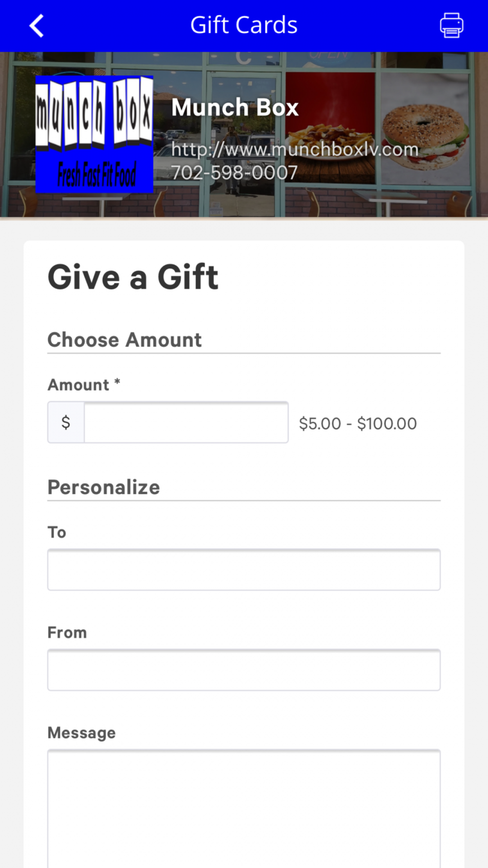Tap the back arrow in header
The image size is (488, 868).
pyautogui.click(x=37, y=25)
